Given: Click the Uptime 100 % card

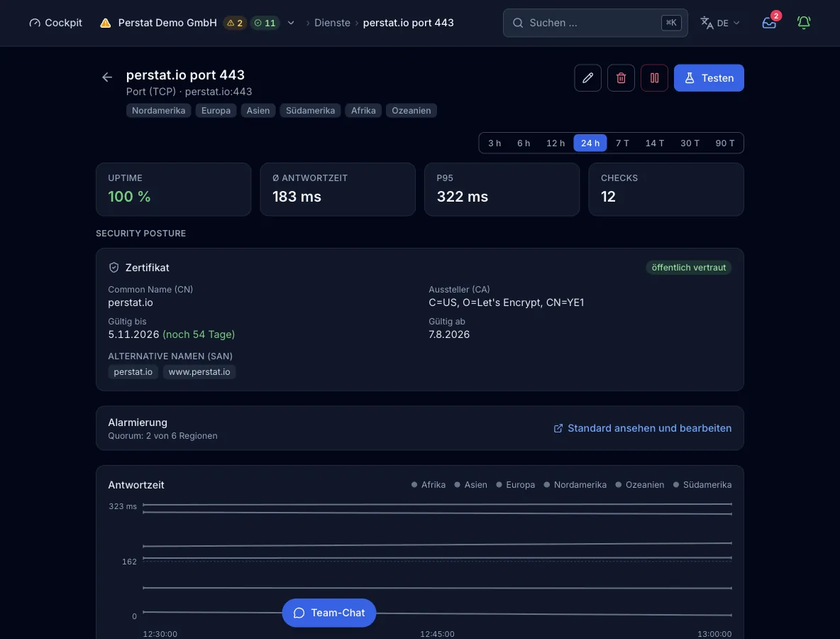Looking at the screenshot, I should coord(174,190).
